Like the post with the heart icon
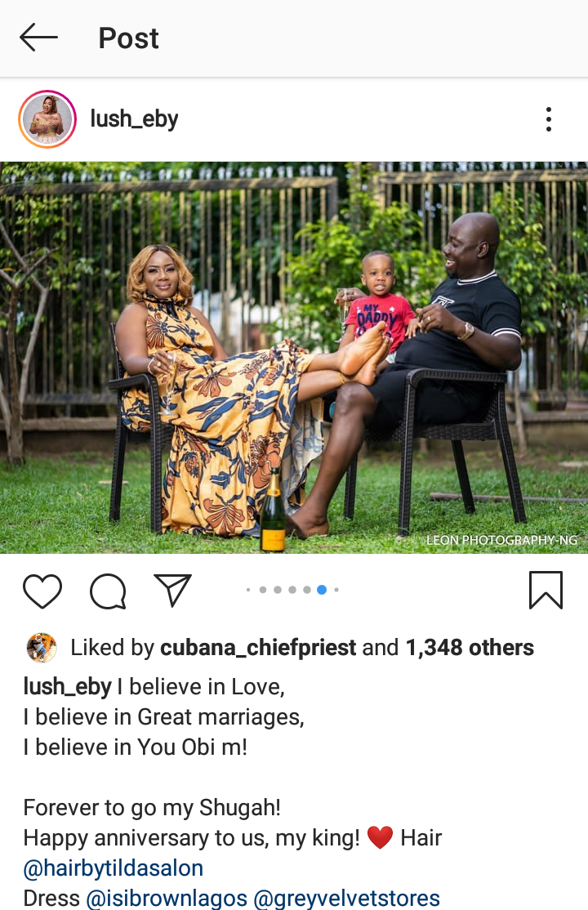 point(42,591)
